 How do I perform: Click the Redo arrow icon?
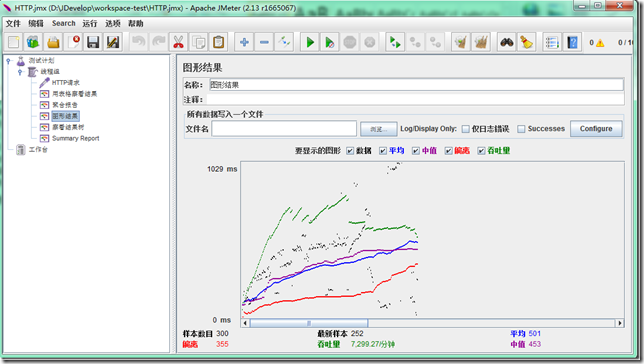(159, 42)
